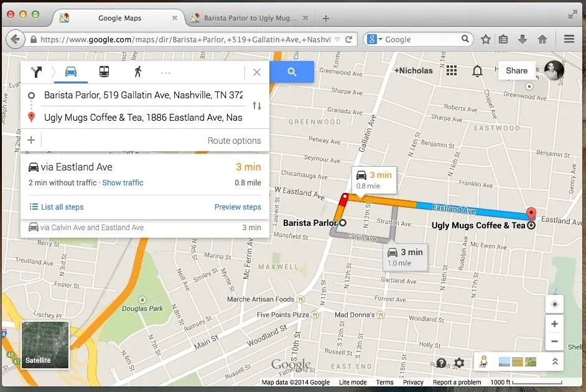Show the bookmarks list
The height and width of the screenshot is (392, 586).
point(503,39)
